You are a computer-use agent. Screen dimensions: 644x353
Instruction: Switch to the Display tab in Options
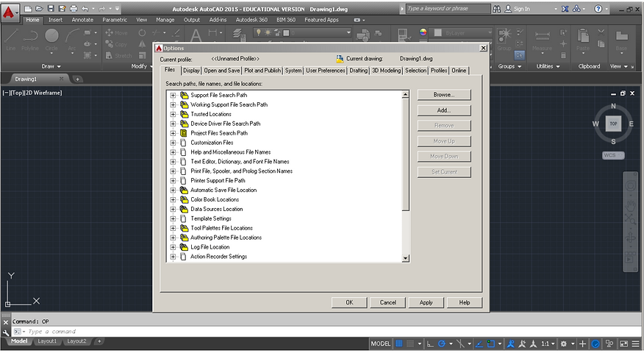191,71
